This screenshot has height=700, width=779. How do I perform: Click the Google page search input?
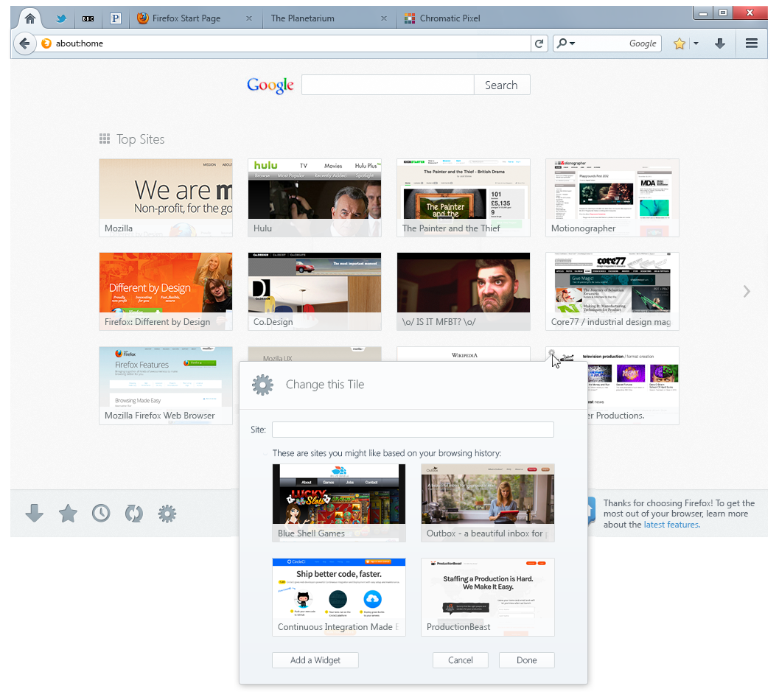point(388,85)
